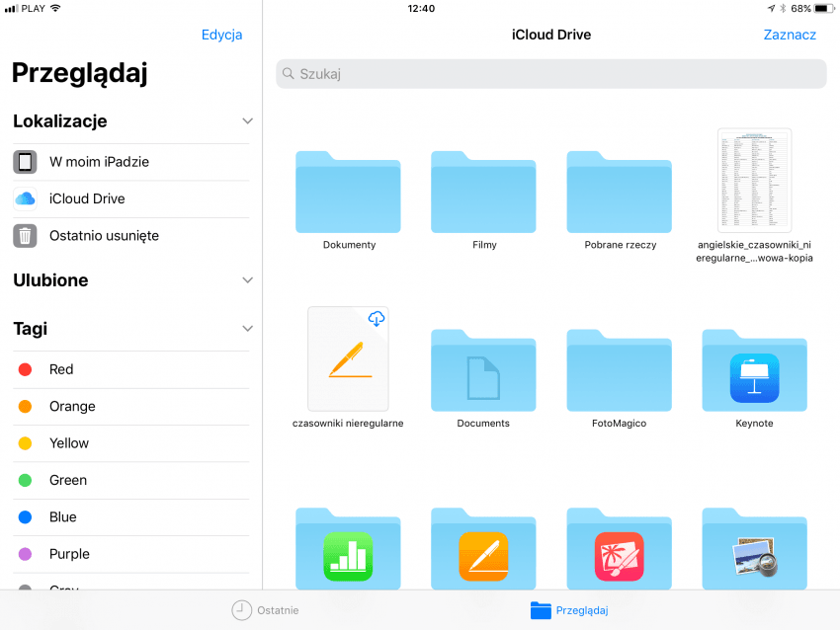
Task: Click the Filmy folder name
Action: pyautogui.click(x=484, y=245)
